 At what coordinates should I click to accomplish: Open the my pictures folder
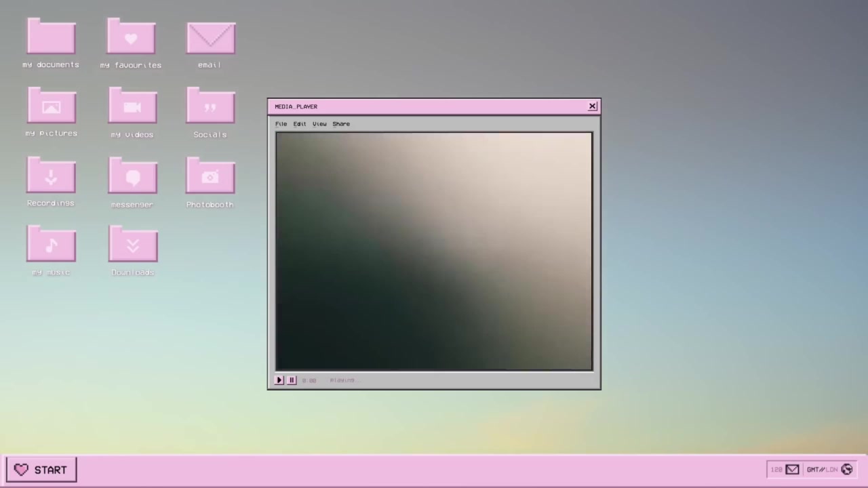tap(51, 106)
